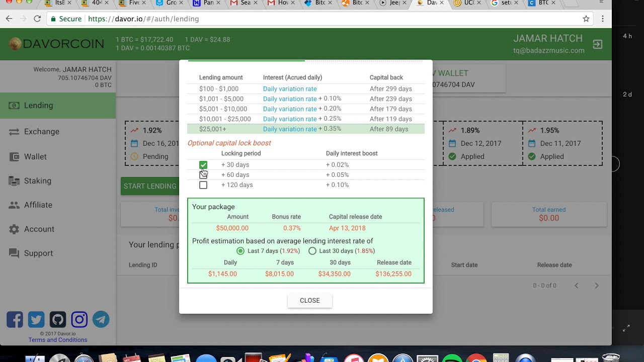
Task: Click the Dec 12, 2017 rate card
Action: coord(483,143)
